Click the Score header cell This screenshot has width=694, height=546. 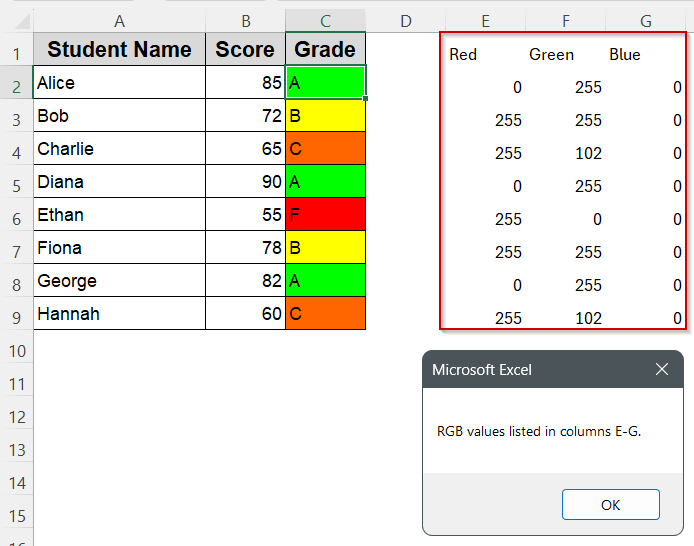point(246,49)
